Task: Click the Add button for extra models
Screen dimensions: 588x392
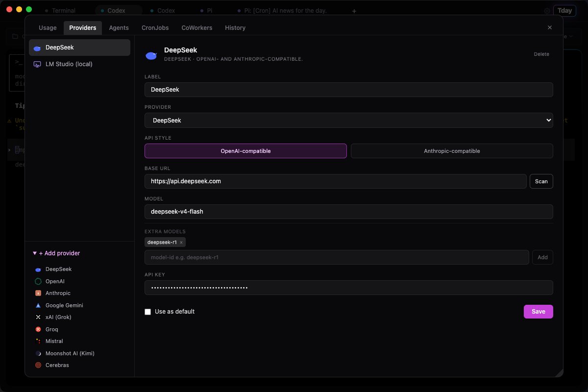Action: point(542,257)
